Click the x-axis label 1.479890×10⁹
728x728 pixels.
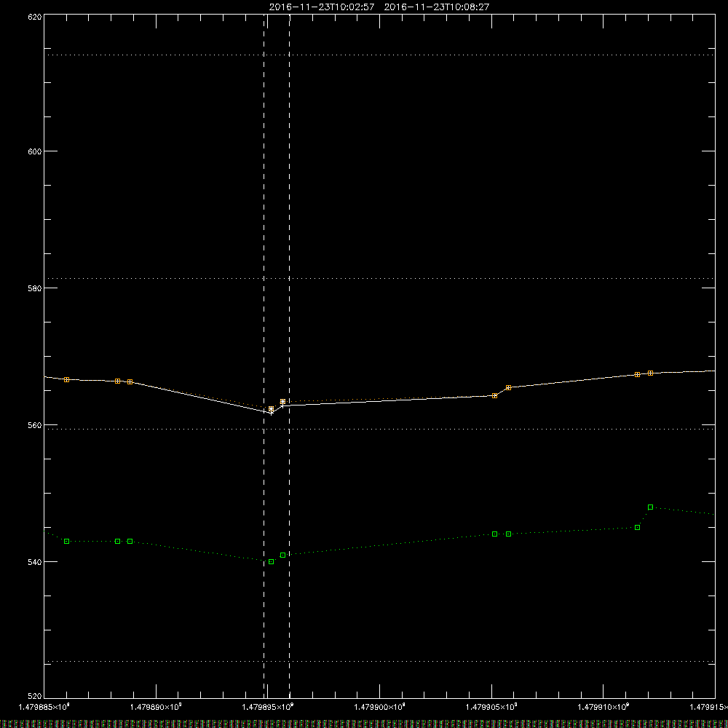click(x=156, y=707)
